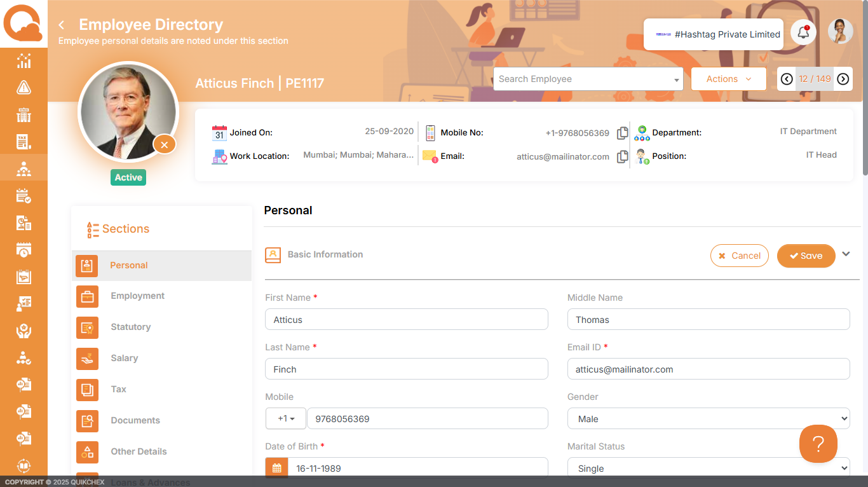This screenshot has width=868, height=487.
Task: Open the dashboard bar chart sidebar icon
Action: [24, 61]
